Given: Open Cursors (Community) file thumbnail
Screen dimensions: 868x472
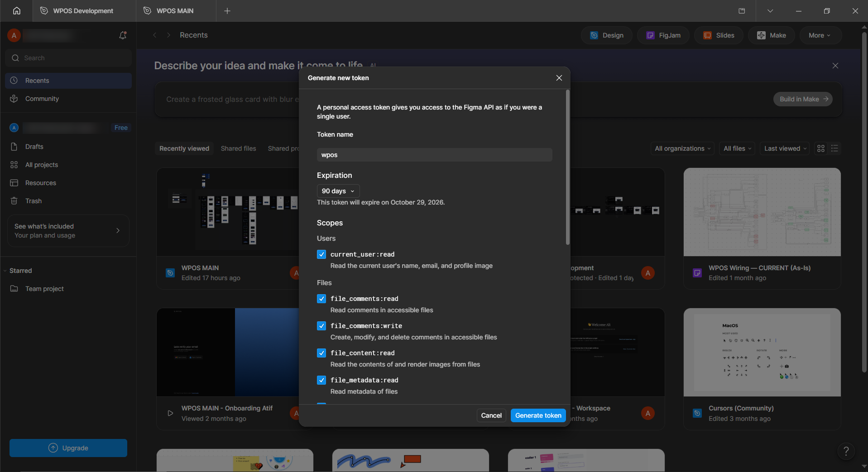Looking at the screenshot, I should pyautogui.click(x=762, y=352).
